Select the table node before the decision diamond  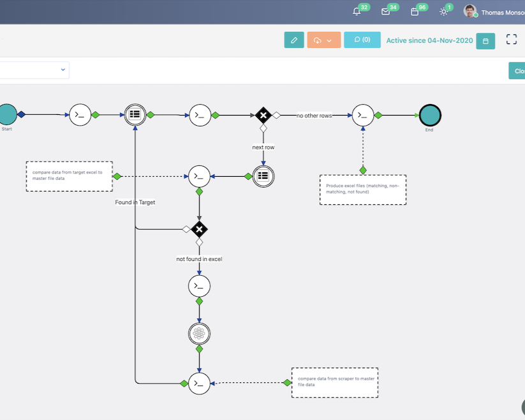135,115
